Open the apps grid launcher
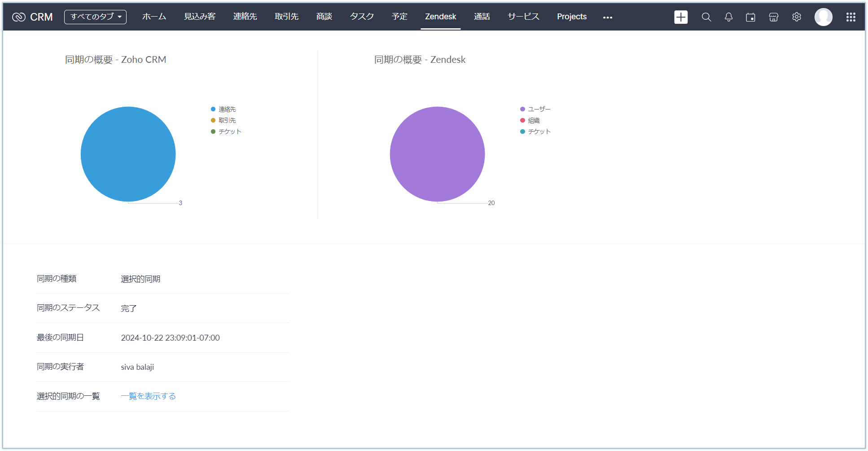868x451 pixels. 851,17
